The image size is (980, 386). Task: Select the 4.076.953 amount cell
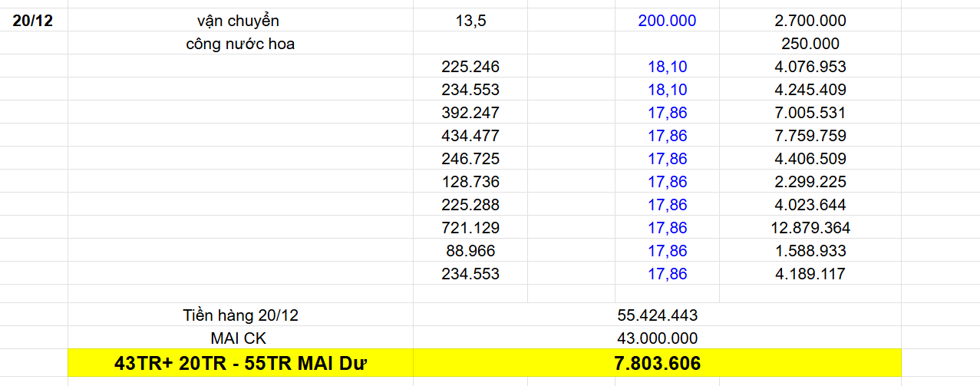tap(810, 67)
